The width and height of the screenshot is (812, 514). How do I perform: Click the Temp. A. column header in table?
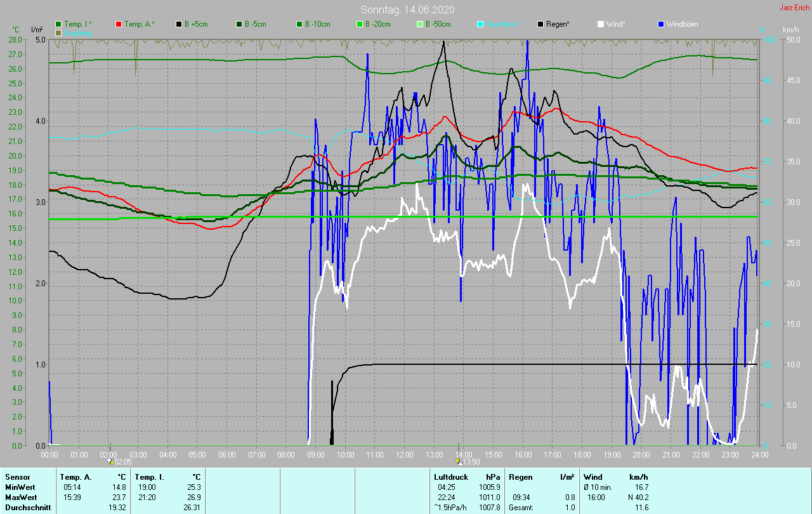(x=75, y=477)
